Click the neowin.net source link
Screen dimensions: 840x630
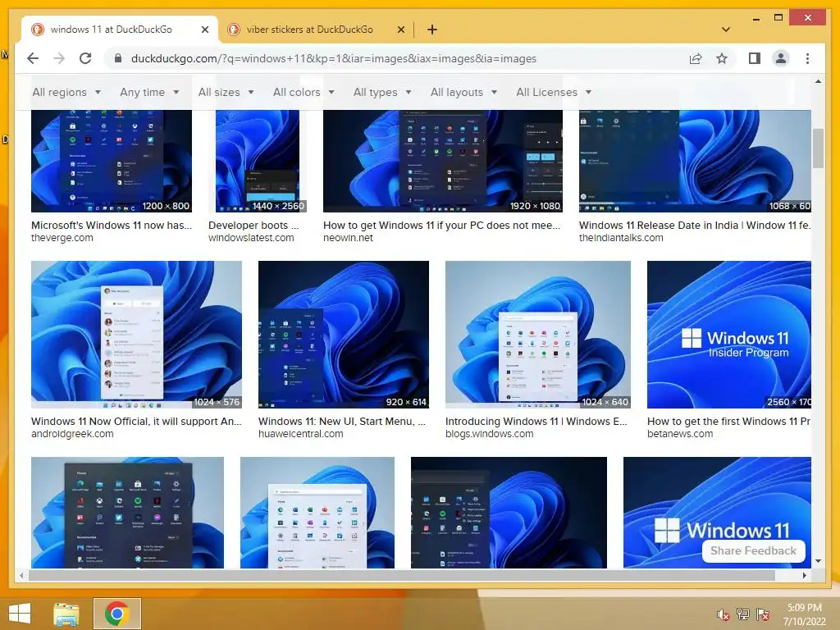(x=348, y=238)
